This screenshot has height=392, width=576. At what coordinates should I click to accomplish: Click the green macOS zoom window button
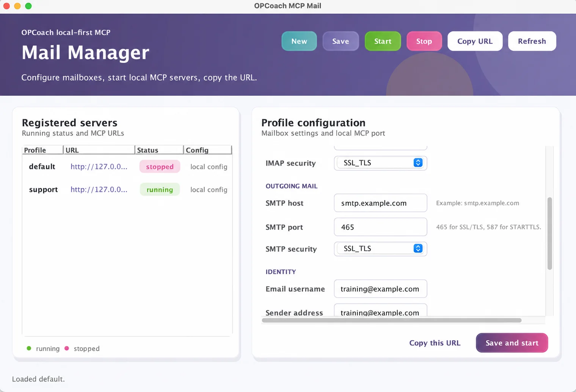pos(28,6)
